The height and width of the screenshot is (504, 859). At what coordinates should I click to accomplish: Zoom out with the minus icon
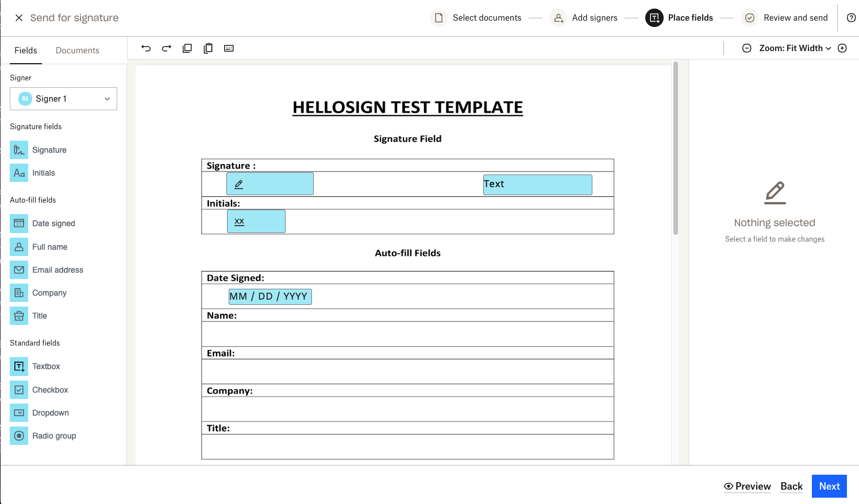(x=746, y=48)
